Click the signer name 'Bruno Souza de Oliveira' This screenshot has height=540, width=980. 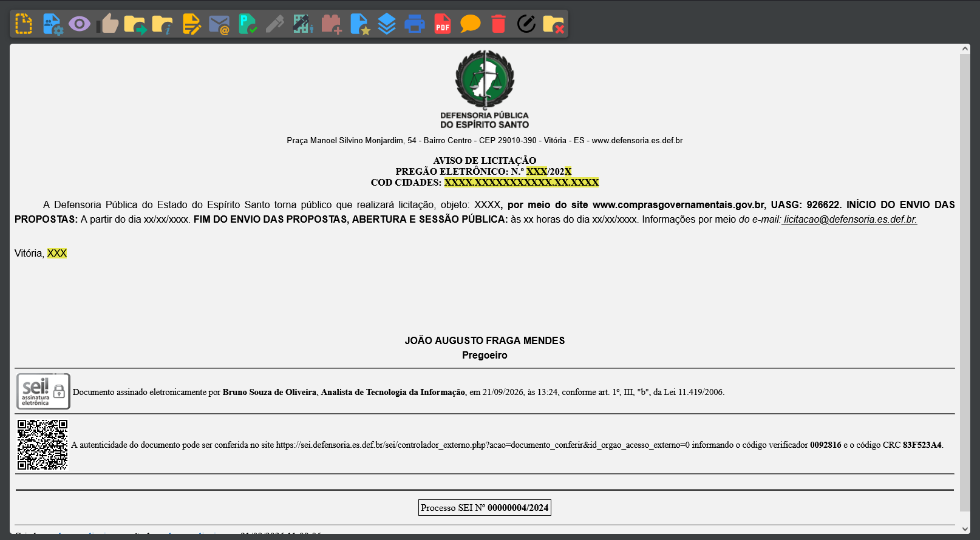click(270, 392)
